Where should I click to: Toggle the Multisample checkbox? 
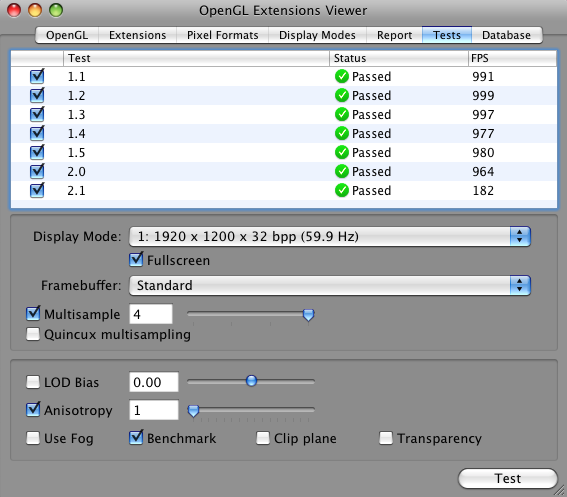click(33, 314)
